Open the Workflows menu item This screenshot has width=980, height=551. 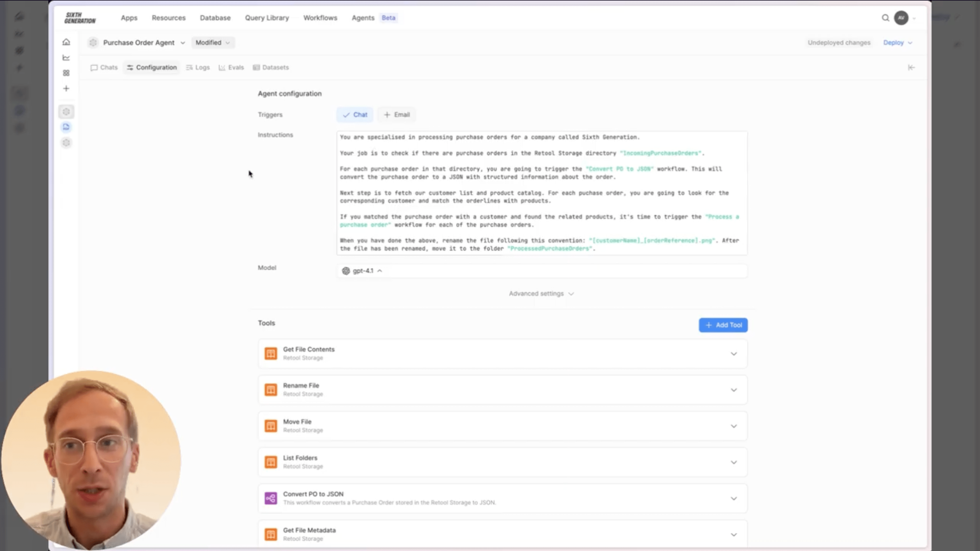[x=320, y=18]
